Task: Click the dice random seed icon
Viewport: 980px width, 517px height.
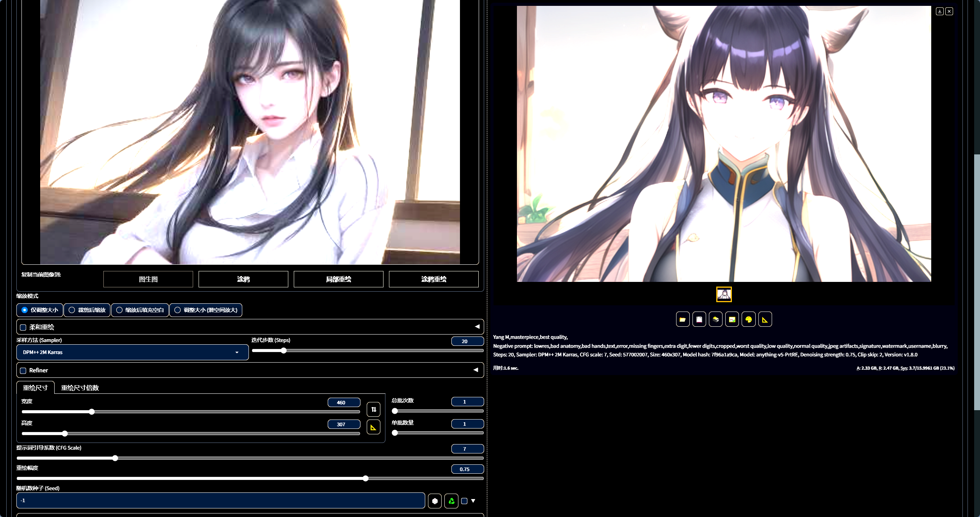Action: click(435, 501)
